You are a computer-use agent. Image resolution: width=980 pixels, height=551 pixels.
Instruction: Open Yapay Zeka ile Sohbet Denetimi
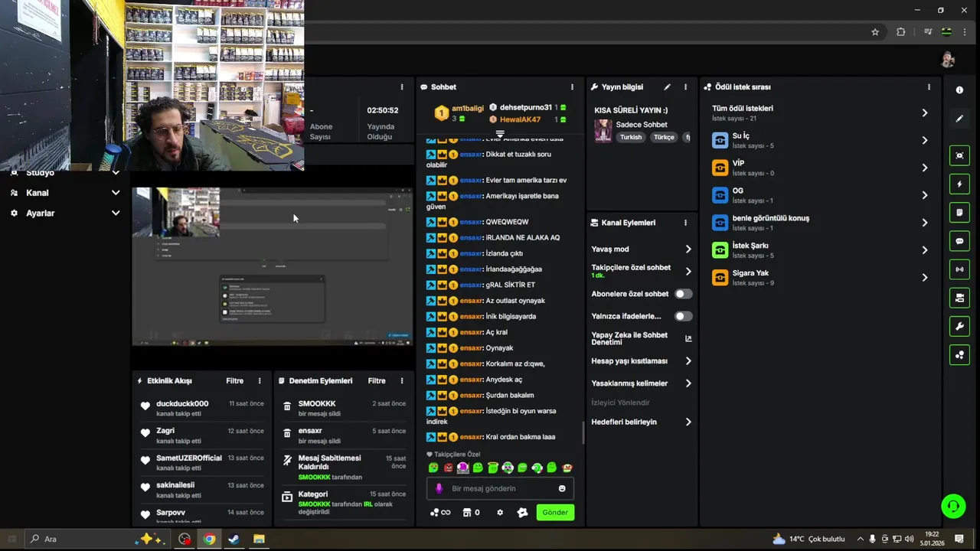[x=642, y=338]
